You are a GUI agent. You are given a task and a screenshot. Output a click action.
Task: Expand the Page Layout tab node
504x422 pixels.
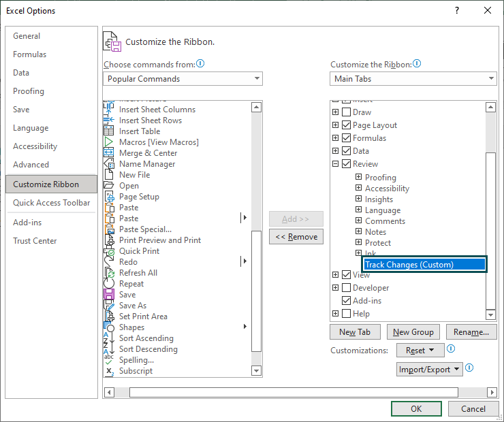coord(335,125)
